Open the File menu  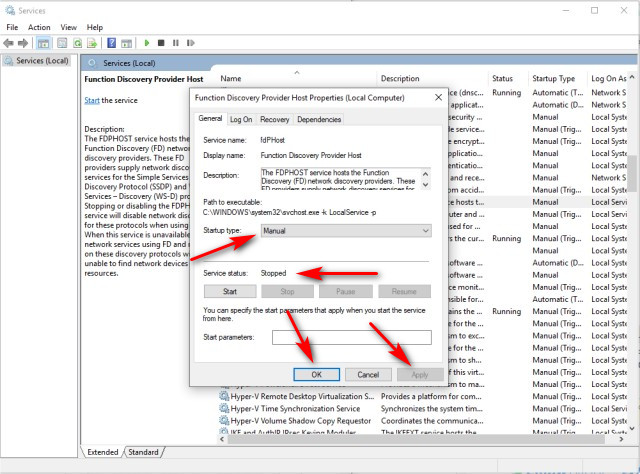12,27
